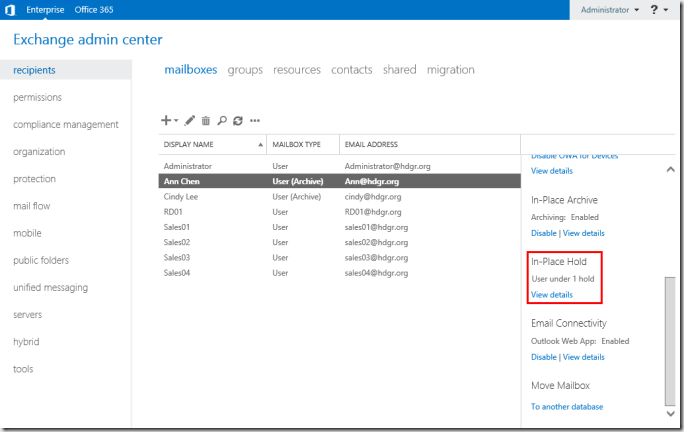Expand the Administrator account dropdown
The image size is (684, 432).
(611, 10)
